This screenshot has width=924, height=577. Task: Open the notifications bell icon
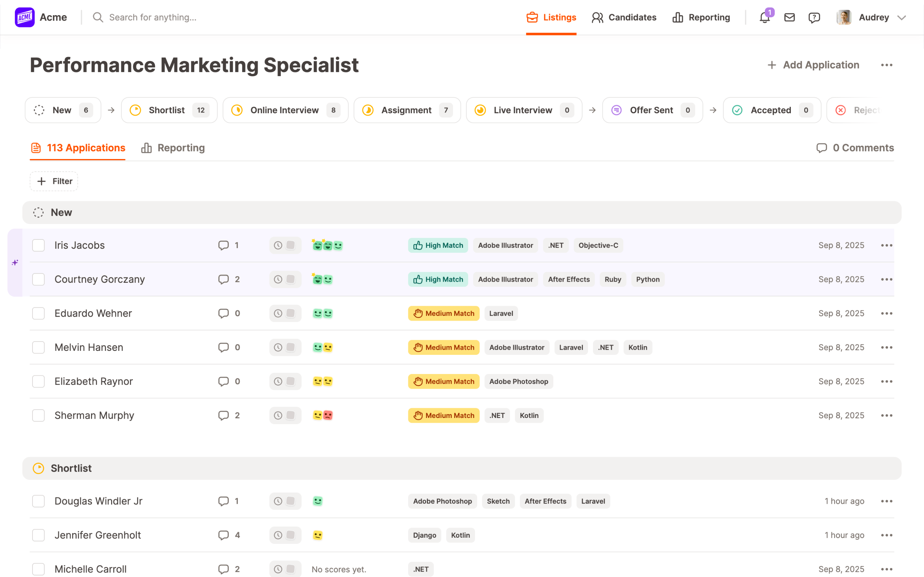(764, 18)
